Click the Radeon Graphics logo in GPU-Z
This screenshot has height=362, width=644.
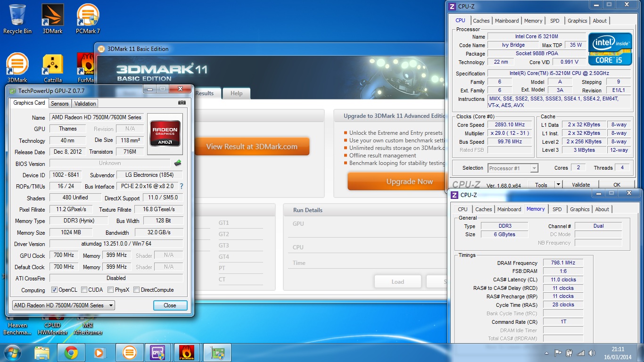pos(165,134)
